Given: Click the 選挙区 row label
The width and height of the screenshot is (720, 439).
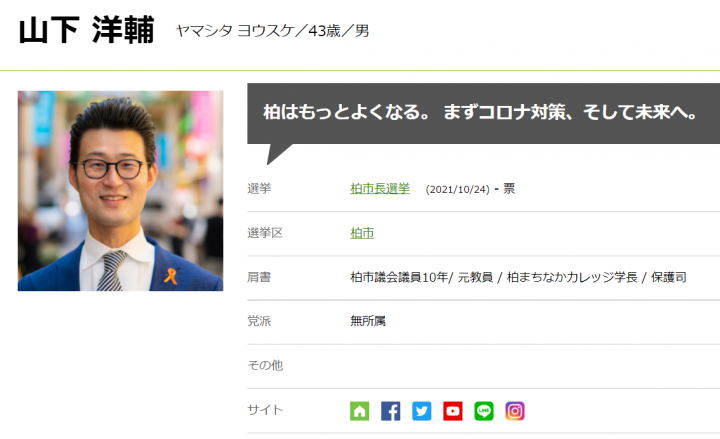Looking at the screenshot, I should pos(265,233).
